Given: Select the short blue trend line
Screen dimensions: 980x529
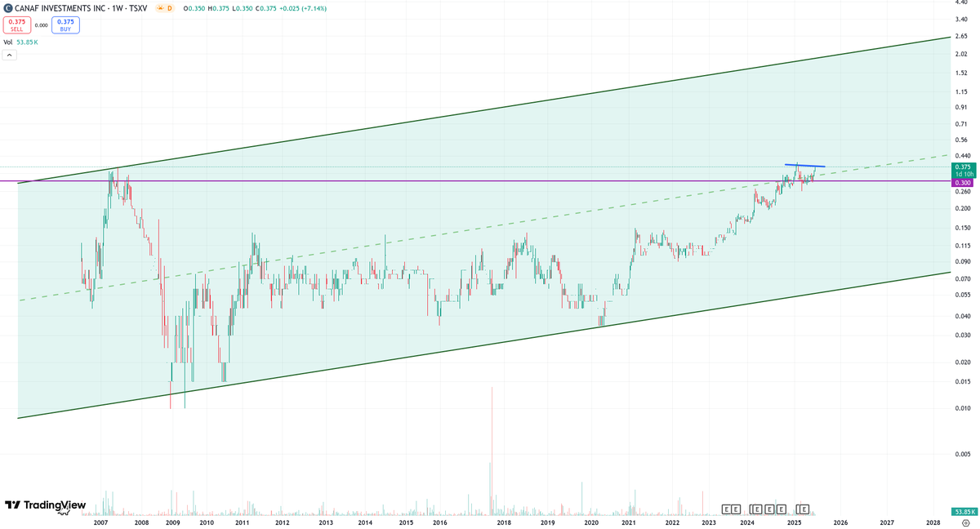Looking at the screenshot, I should [805, 166].
